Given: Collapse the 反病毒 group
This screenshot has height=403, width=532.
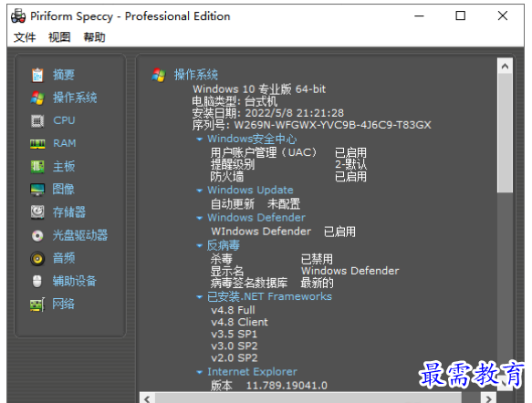Looking at the screenshot, I should [200, 246].
